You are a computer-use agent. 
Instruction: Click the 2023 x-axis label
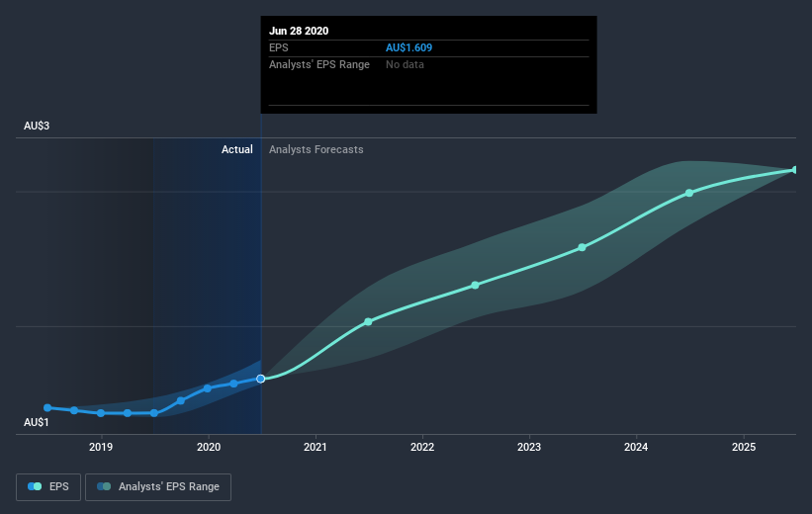pos(529,447)
